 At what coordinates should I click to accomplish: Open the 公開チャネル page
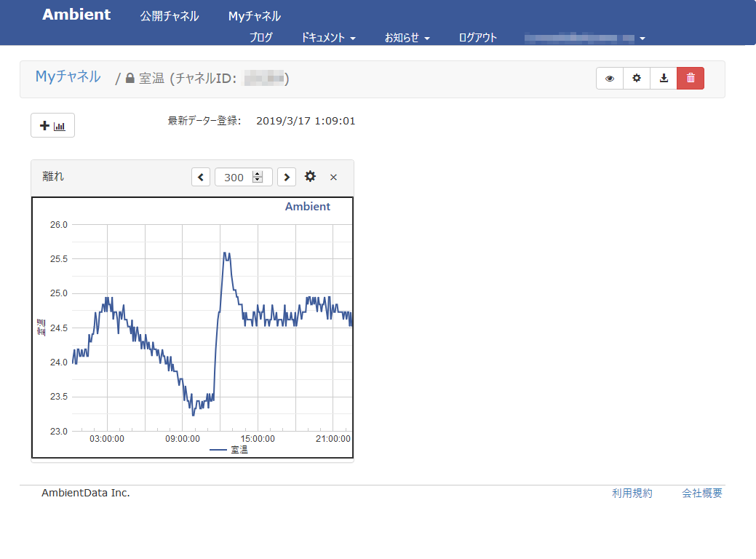click(x=170, y=16)
